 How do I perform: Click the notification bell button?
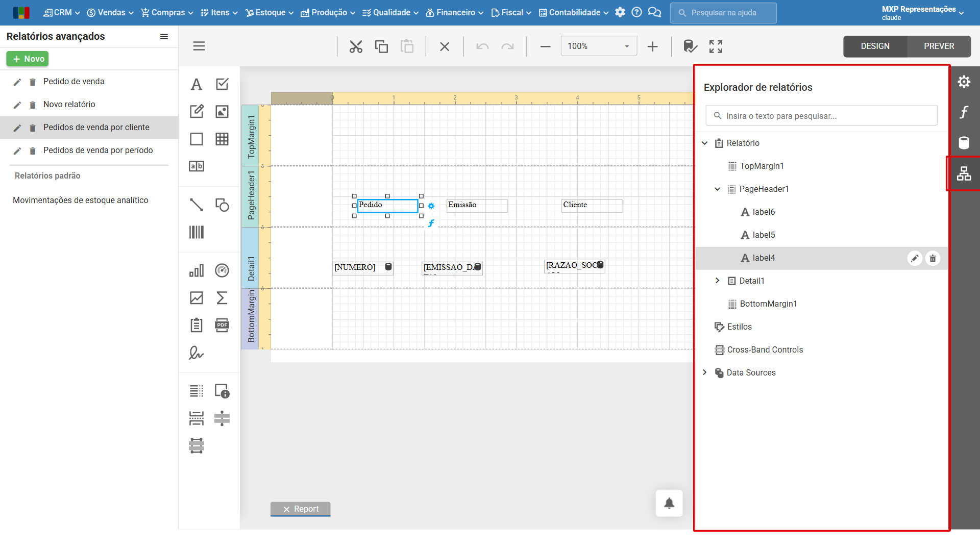click(x=669, y=504)
